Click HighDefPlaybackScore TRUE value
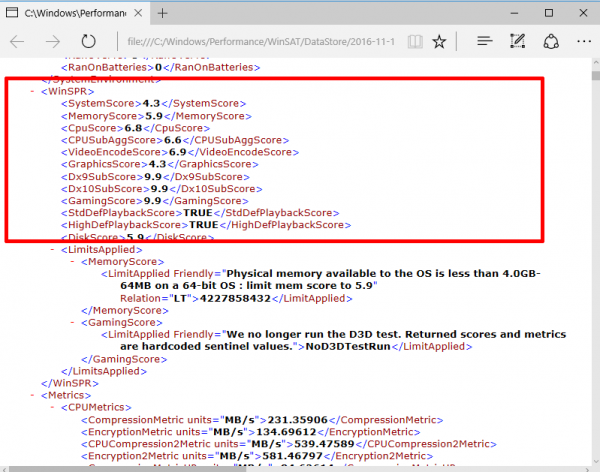This screenshot has height=472, width=600. pyautogui.click(x=204, y=225)
